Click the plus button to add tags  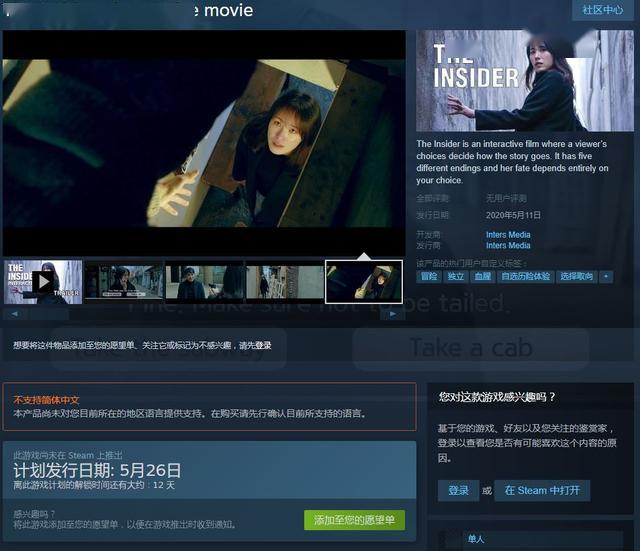click(606, 276)
